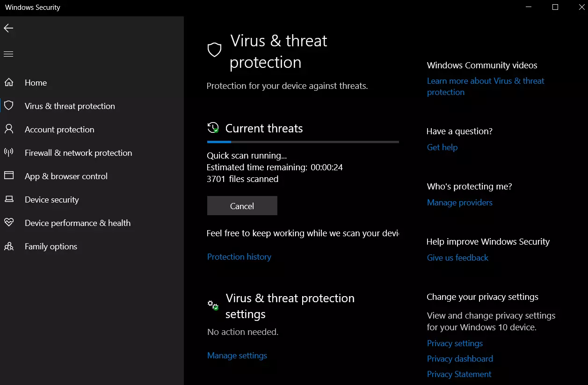Open Manage providers link
588x385 pixels.
459,203
